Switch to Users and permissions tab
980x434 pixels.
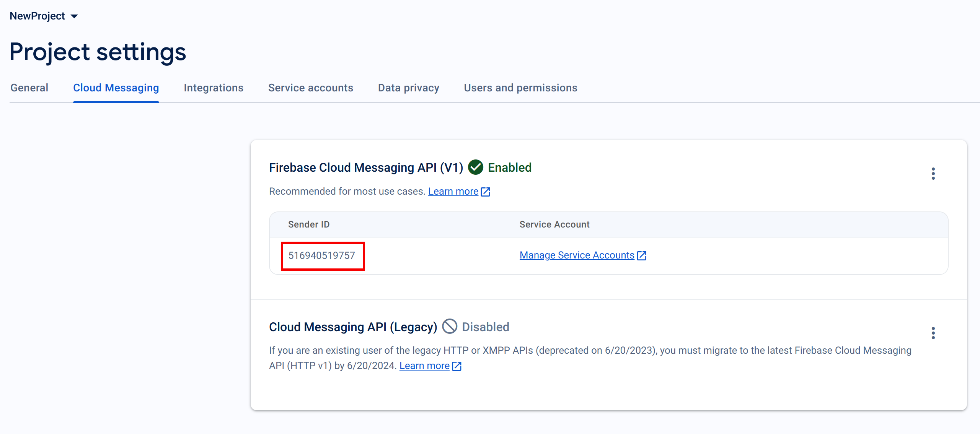coord(520,88)
